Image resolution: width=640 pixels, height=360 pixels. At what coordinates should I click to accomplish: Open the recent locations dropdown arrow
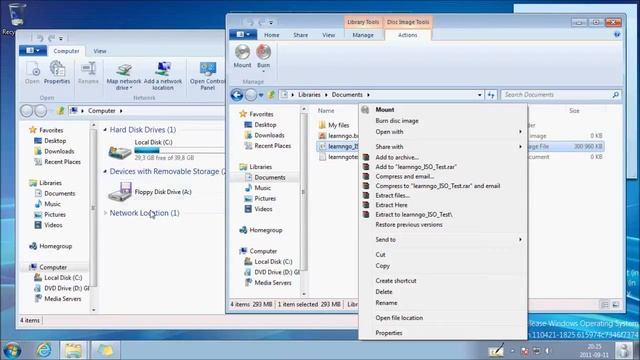(x=261, y=95)
